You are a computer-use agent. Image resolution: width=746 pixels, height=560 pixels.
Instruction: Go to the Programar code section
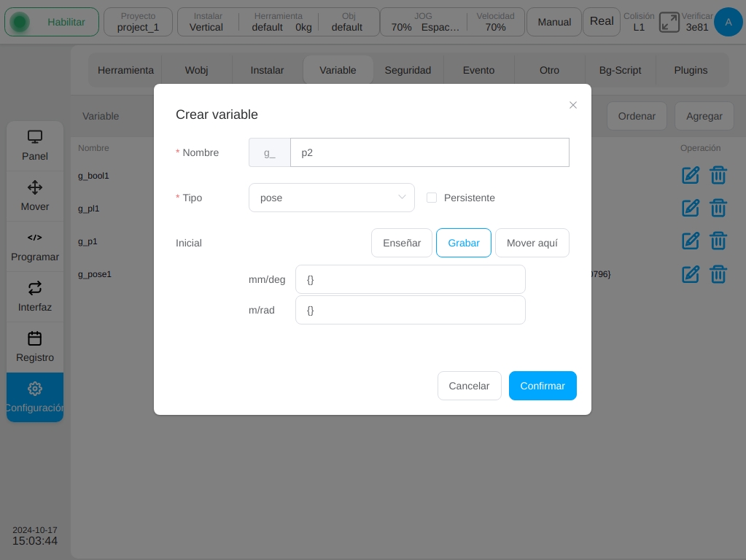pyautogui.click(x=35, y=246)
